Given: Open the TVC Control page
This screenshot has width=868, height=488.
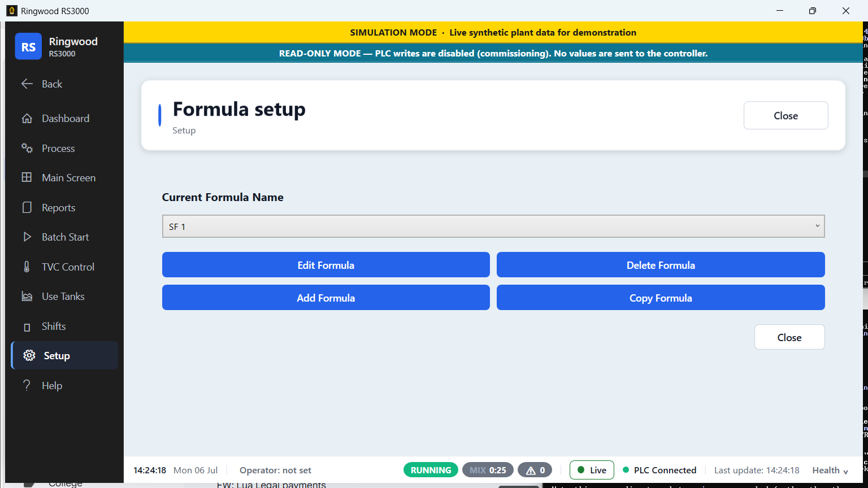Looking at the screenshot, I should click(x=64, y=267).
